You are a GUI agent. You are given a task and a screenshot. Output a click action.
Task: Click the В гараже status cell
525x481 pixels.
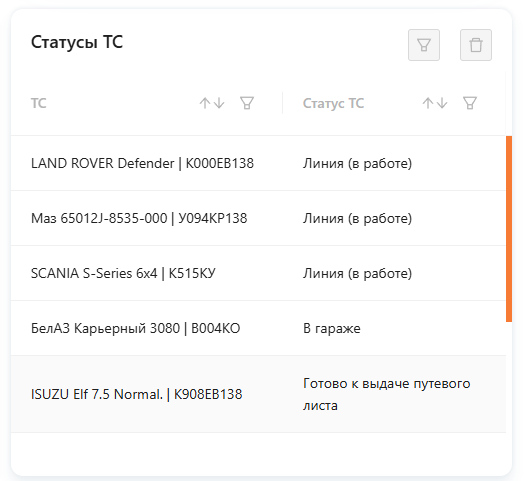click(331, 328)
